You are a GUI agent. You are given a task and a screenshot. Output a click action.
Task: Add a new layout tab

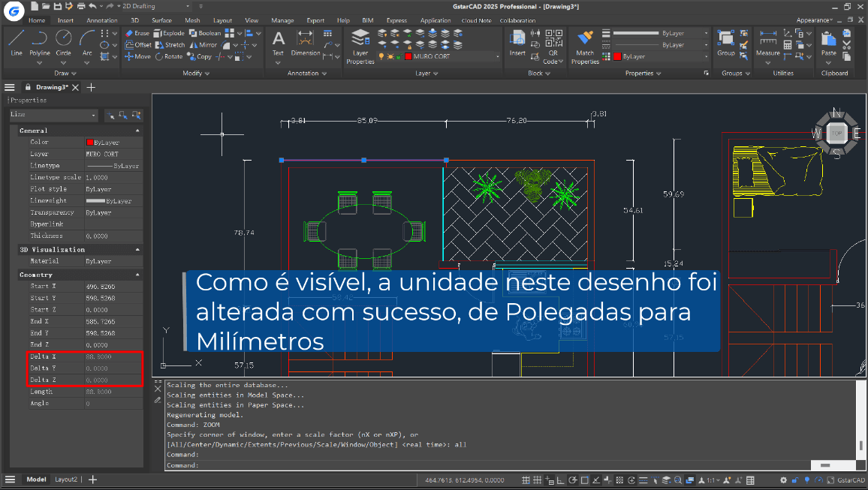pos(92,479)
